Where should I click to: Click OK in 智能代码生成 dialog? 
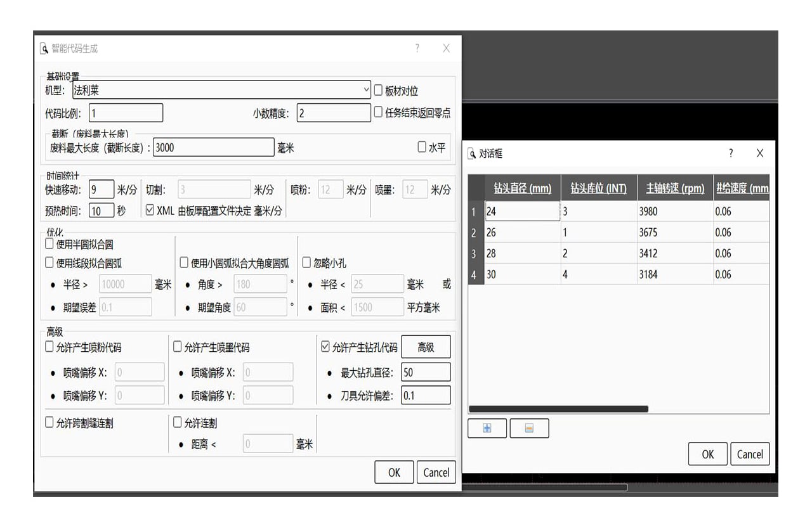tap(394, 472)
